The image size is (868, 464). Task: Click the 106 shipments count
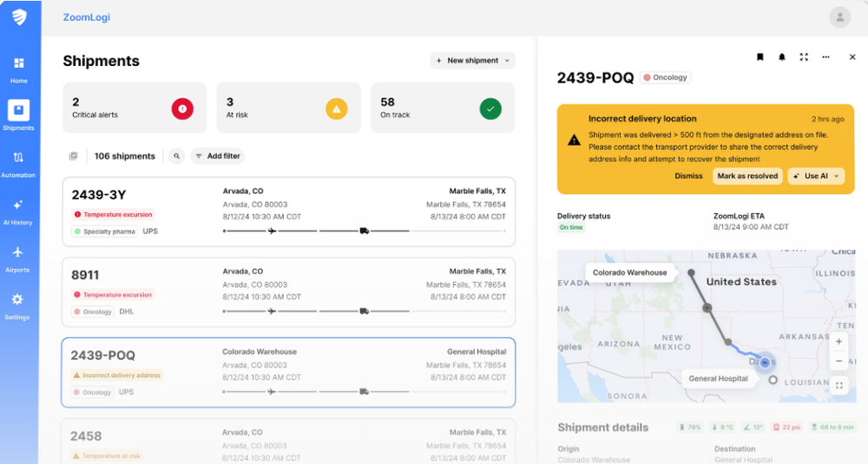point(124,156)
